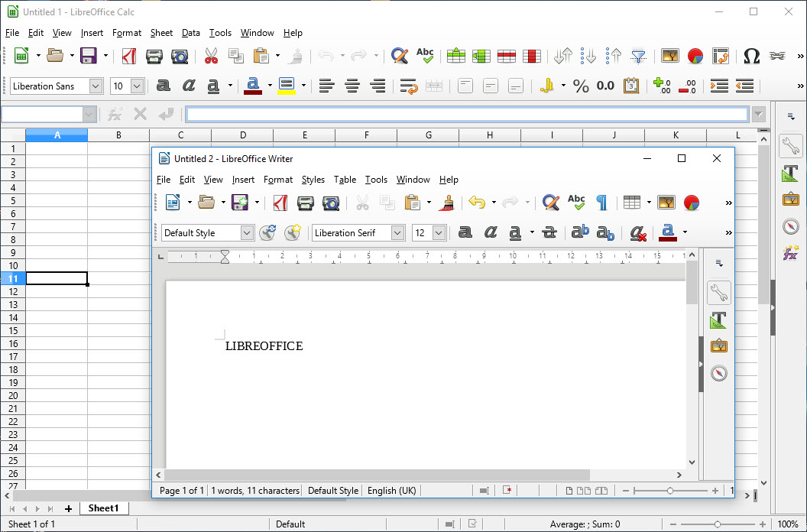
Task: Select Clone Formatting in Writer
Action: point(446,203)
